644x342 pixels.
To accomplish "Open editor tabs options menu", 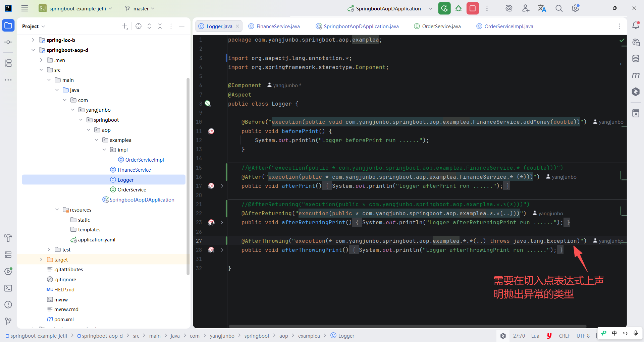I will [620, 26].
